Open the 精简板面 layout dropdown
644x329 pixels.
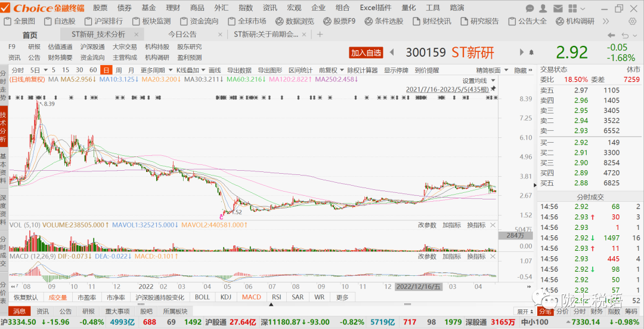pos(492,70)
